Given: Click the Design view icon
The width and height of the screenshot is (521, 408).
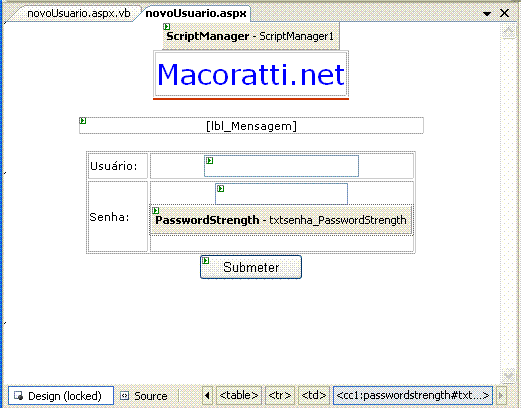Looking at the screenshot, I should point(19,396).
